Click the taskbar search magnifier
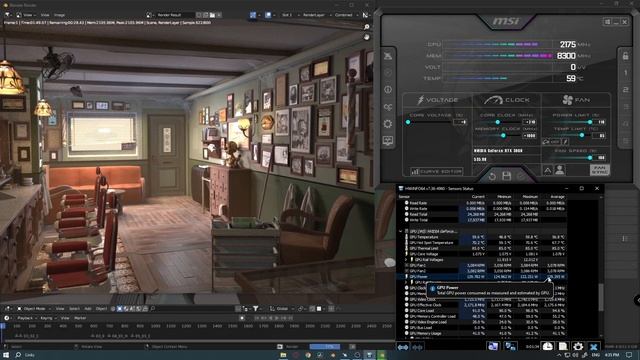The width and height of the screenshot is (640, 360). coord(18,355)
